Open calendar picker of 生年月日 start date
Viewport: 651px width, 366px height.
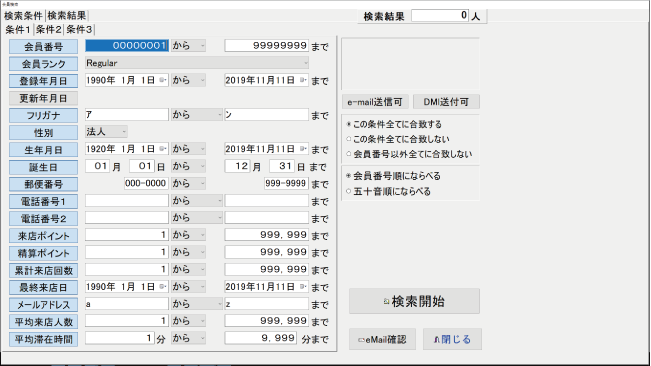pos(163,149)
